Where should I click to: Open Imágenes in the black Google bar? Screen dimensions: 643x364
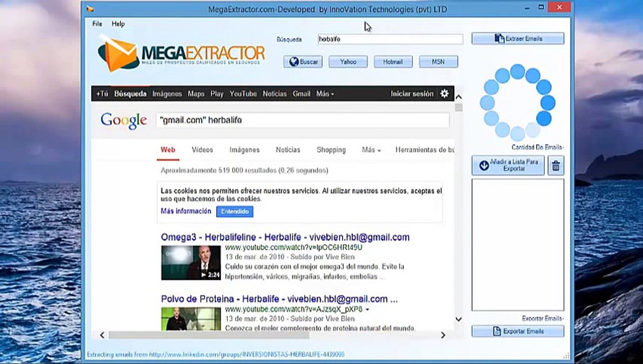pyautogui.click(x=167, y=94)
